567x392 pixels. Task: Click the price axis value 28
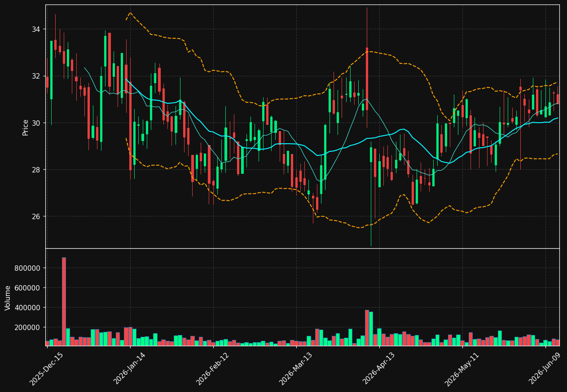[x=36, y=170]
